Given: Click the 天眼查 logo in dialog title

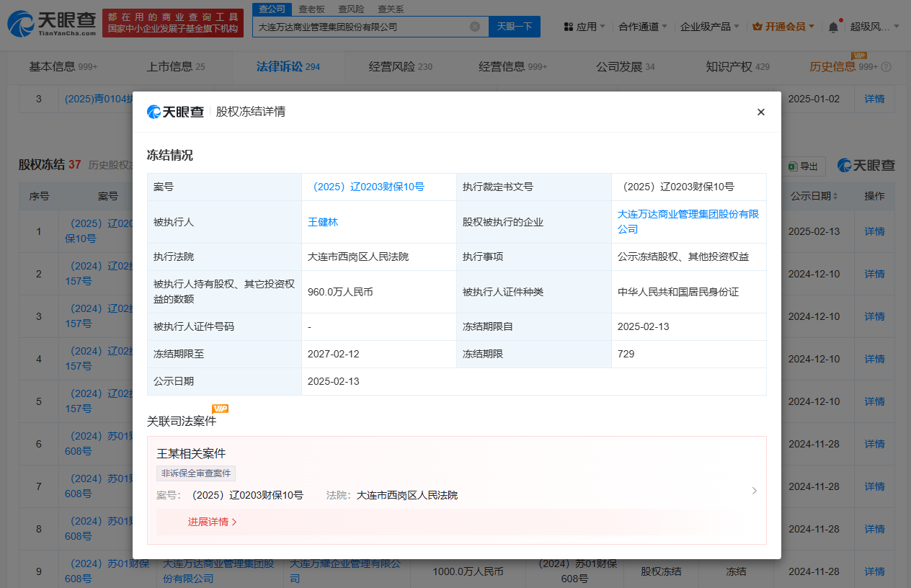Looking at the screenshot, I should (x=176, y=112).
